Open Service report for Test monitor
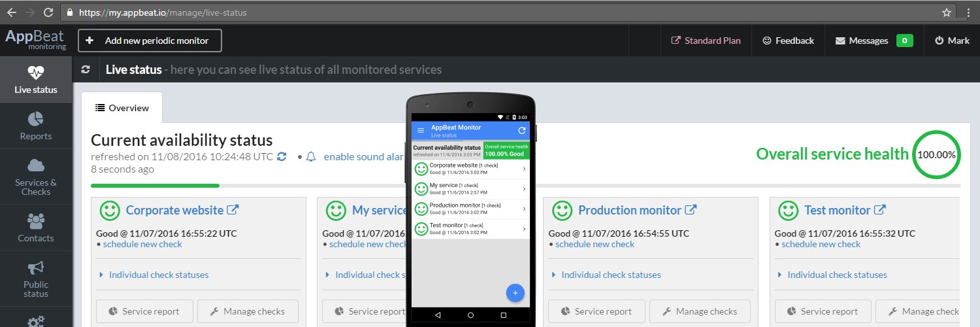 (823, 311)
